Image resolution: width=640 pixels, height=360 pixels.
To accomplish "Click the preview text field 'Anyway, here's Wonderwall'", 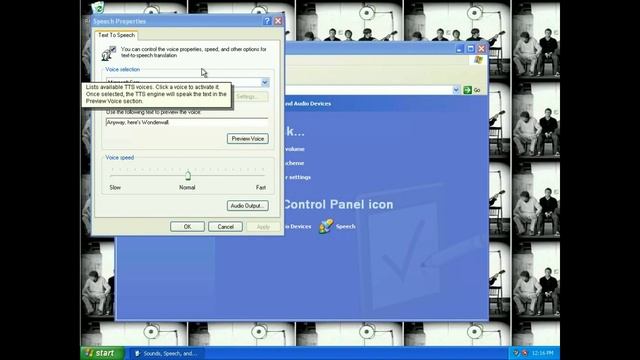I will [187, 122].
